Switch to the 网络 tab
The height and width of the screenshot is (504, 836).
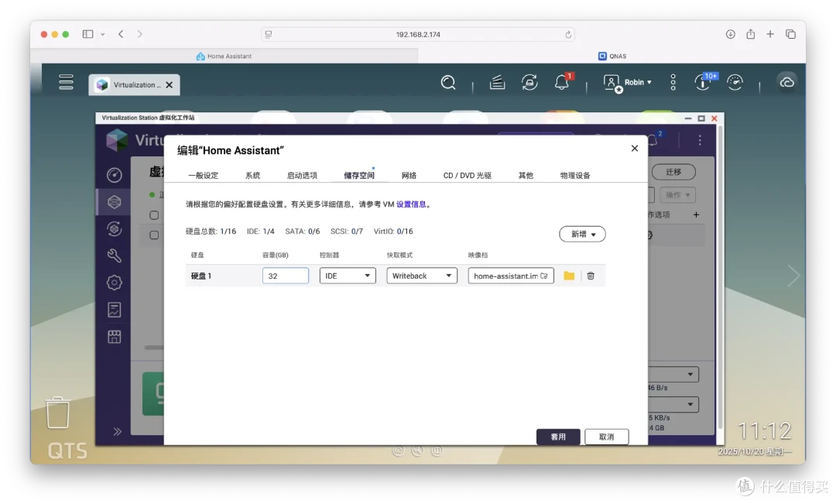tap(409, 176)
